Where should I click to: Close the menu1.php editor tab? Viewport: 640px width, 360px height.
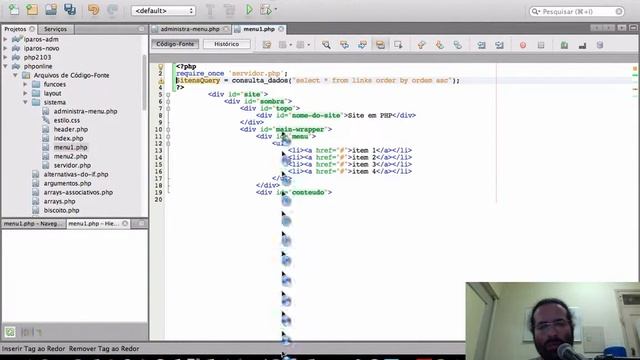pyautogui.click(x=281, y=29)
